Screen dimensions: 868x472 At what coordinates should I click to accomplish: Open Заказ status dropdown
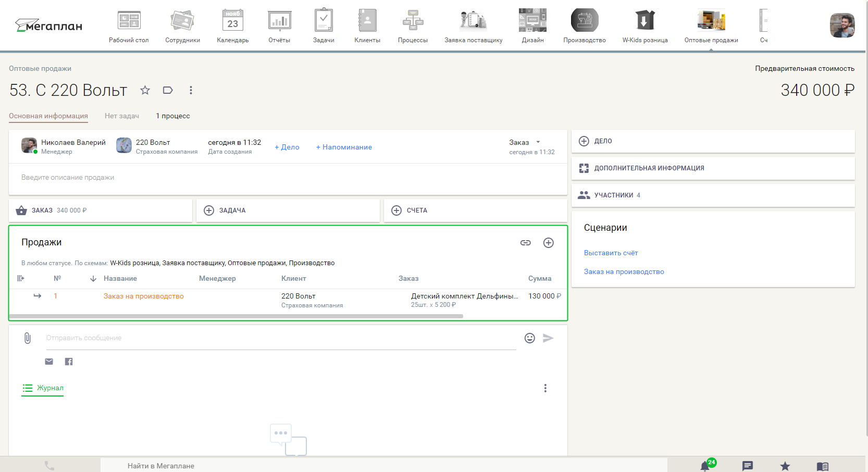(x=525, y=142)
